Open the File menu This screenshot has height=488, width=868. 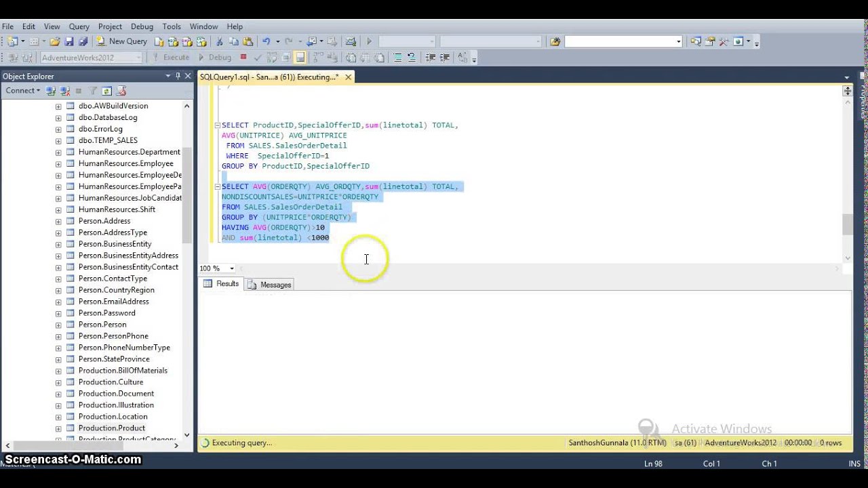pyautogui.click(x=7, y=26)
